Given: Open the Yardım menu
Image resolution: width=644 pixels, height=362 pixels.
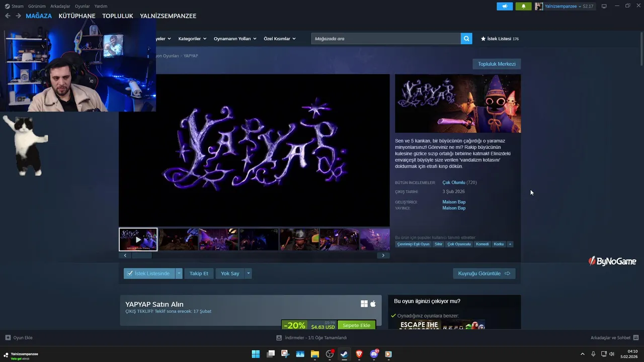Looking at the screenshot, I should (x=101, y=6).
